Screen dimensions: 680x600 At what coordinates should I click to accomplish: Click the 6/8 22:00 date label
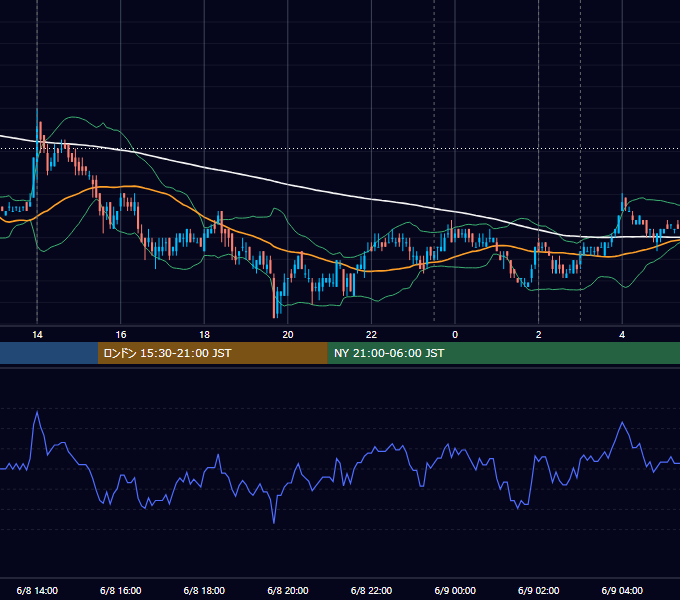pos(371,591)
